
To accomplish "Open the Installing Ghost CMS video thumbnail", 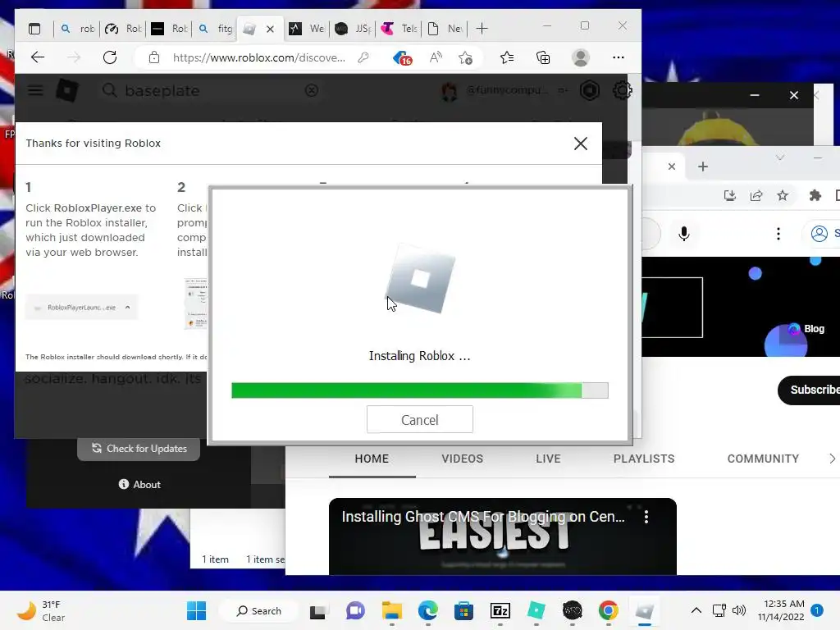I will pyautogui.click(x=503, y=536).
